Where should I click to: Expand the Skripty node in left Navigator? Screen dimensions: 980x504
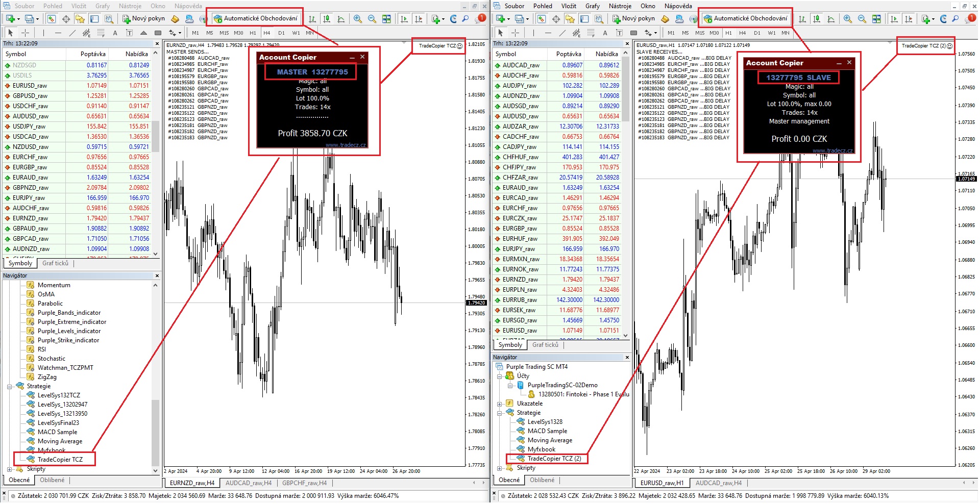[x=10, y=469]
